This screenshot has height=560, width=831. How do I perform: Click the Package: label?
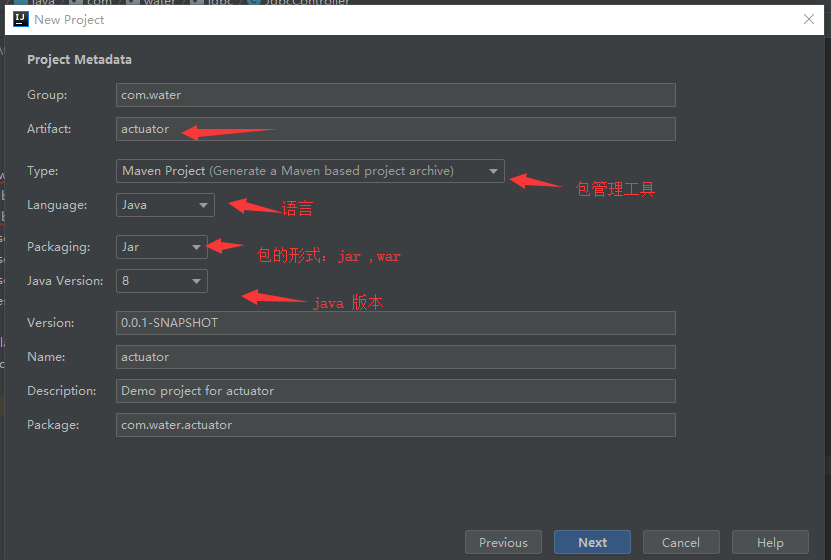(x=53, y=425)
